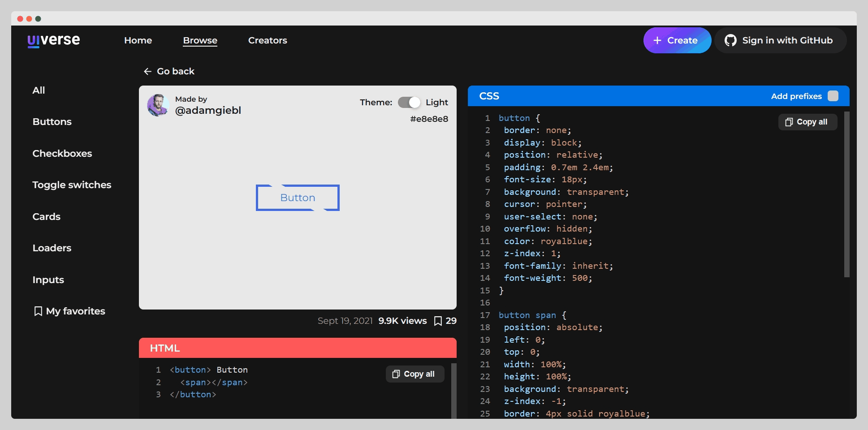Image resolution: width=868 pixels, height=430 pixels.
Task: Click the My favorites bookmark icon
Action: click(38, 311)
